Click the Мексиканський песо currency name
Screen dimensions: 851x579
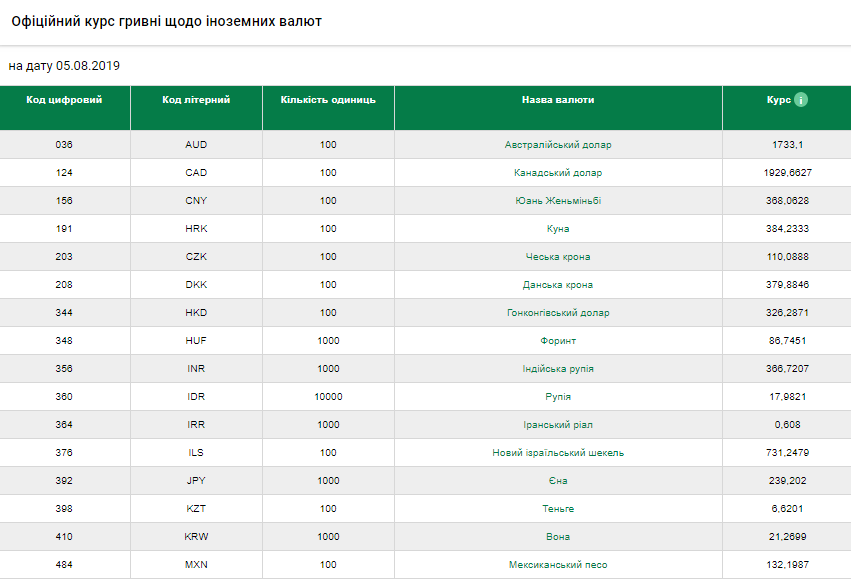coord(558,565)
